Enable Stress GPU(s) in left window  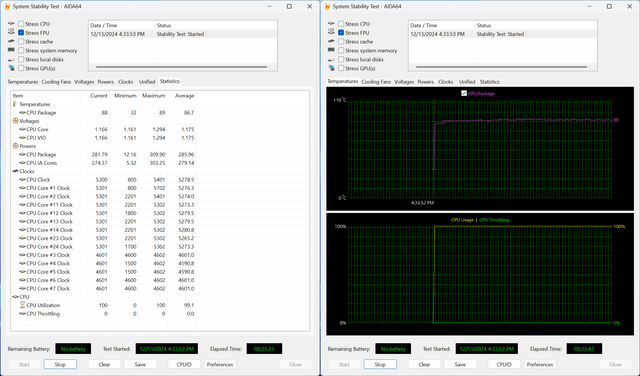click(x=21, y=69)
